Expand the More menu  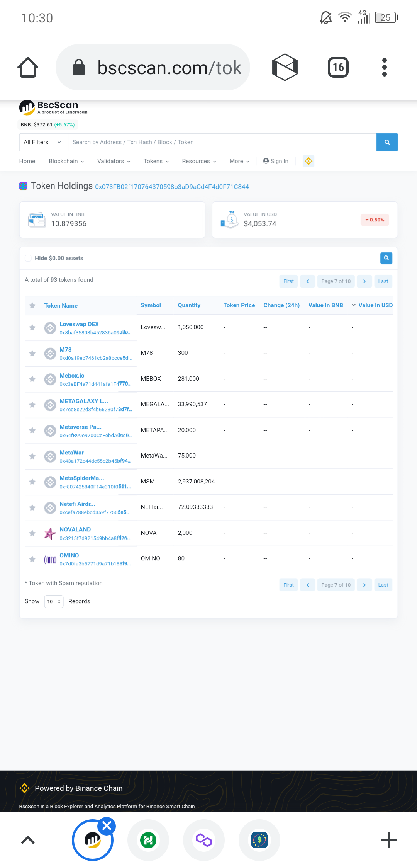pyautogui.click(x=239, y=161)
